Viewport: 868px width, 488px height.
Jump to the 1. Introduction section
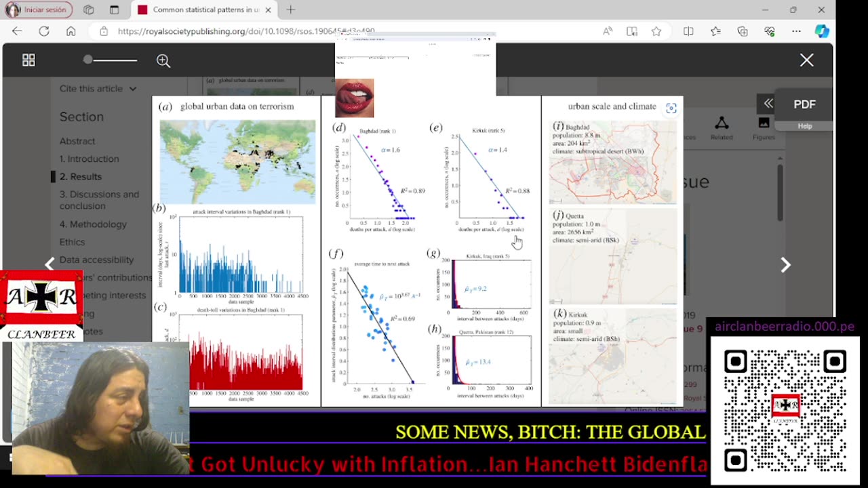point(89,159)
